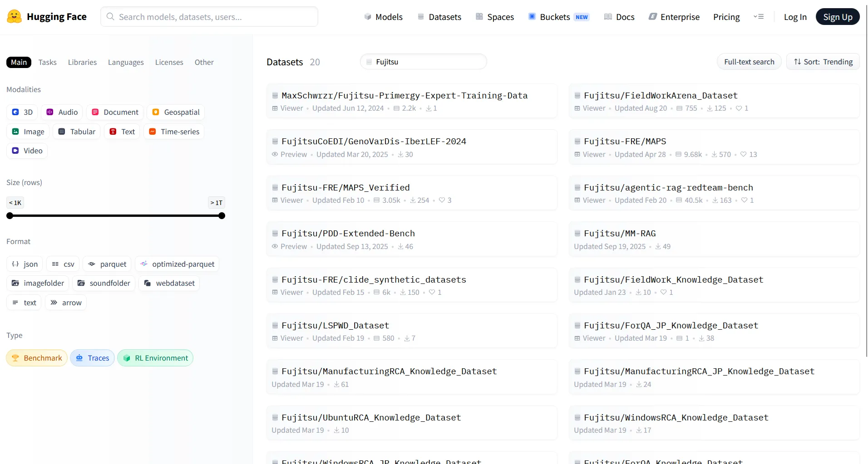Click the json format braces icon

click(x=15, y=264)
